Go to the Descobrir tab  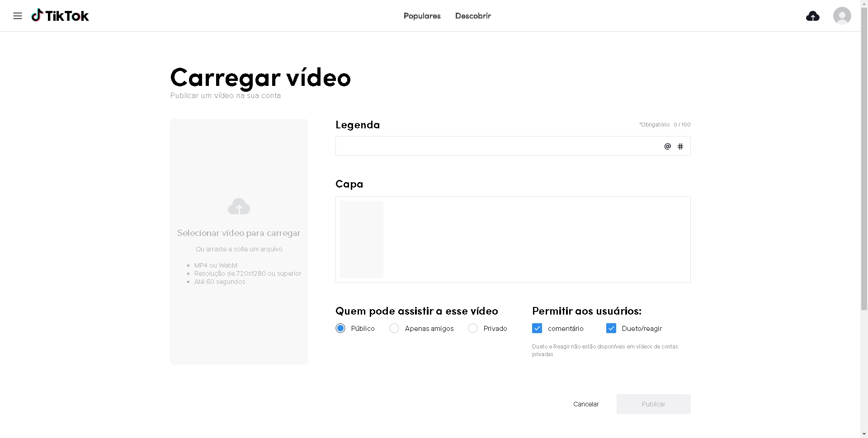pyautogui.click(x=473, y=16)
